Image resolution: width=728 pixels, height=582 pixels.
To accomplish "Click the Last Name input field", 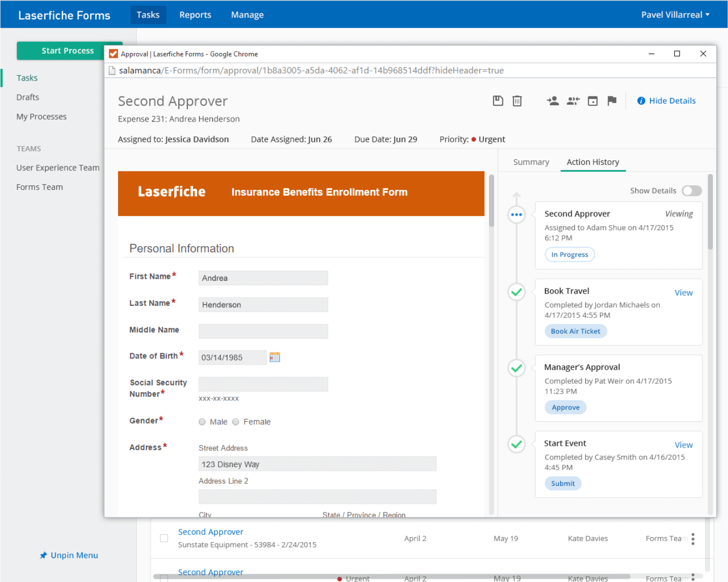I will pos(263,305).
